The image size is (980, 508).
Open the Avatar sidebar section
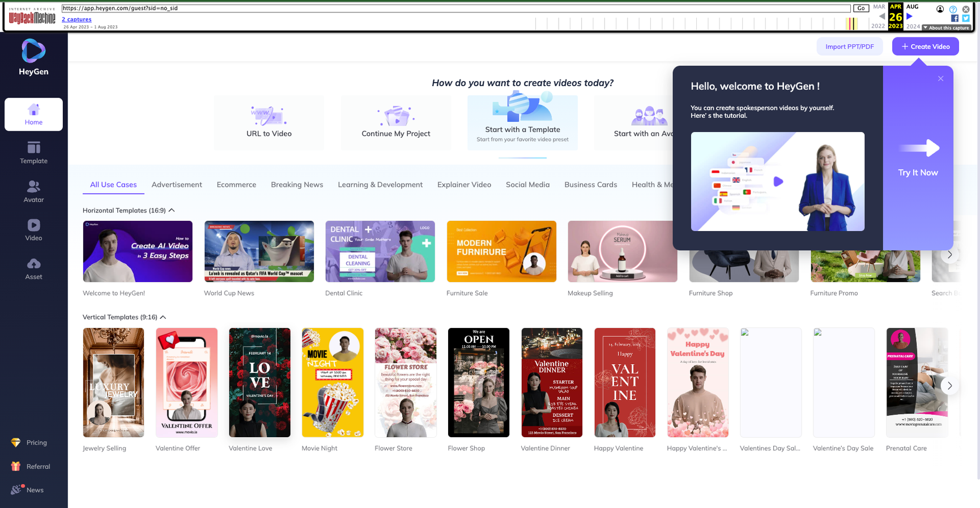[x=33, y=191]
